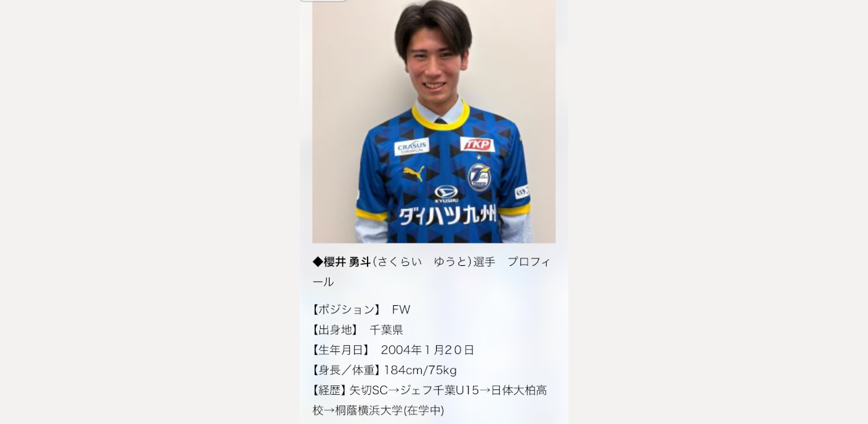Click the CRASUS sponsor logo on jersey

[412, 147]
